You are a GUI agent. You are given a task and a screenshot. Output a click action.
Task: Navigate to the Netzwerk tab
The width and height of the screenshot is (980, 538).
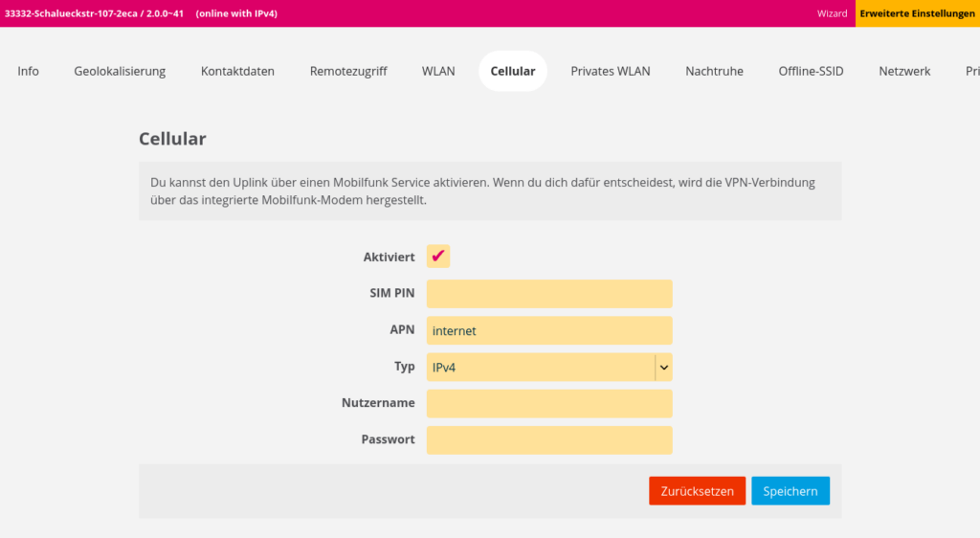click(x=904, y=71)
